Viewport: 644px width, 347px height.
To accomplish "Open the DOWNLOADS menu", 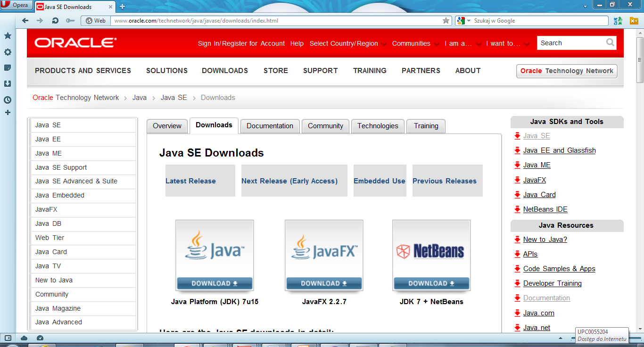I will point(225,71).
